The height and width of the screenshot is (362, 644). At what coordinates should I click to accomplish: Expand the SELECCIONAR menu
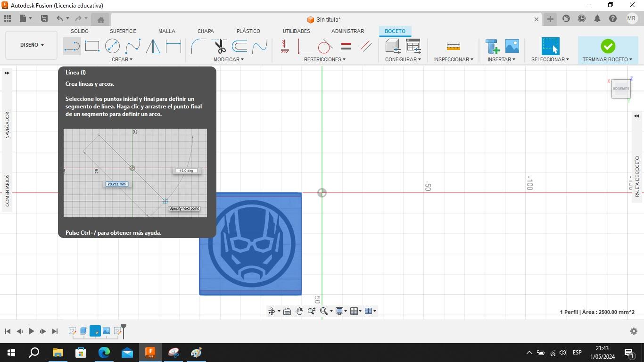550,59
